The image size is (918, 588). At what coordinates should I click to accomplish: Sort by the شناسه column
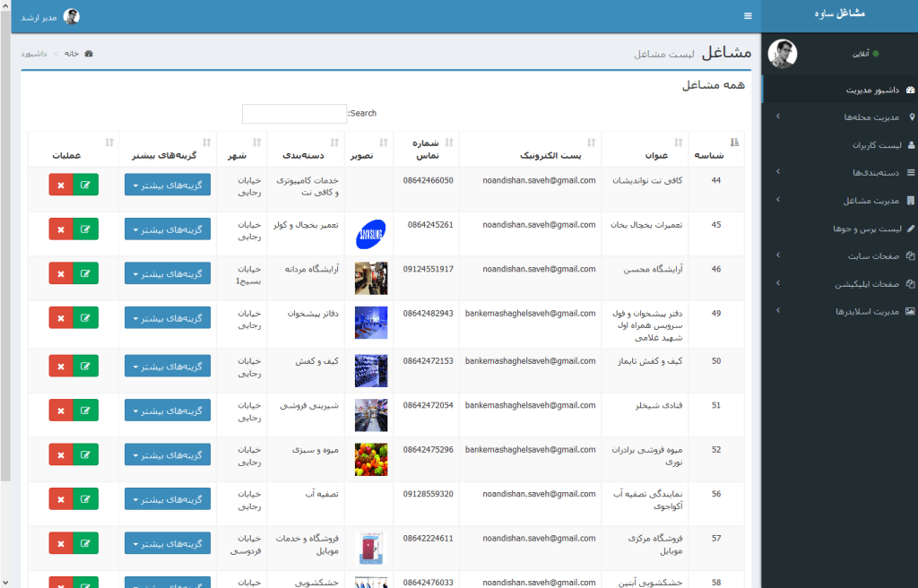coord(716,149)
